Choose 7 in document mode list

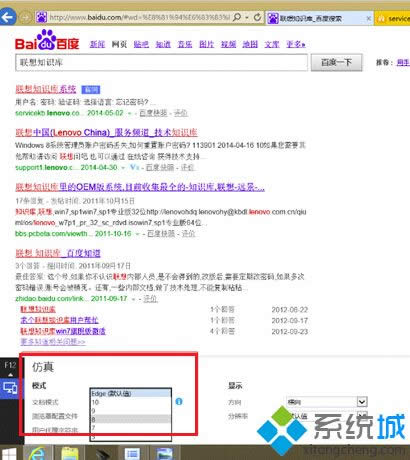[x=131, y=428]
